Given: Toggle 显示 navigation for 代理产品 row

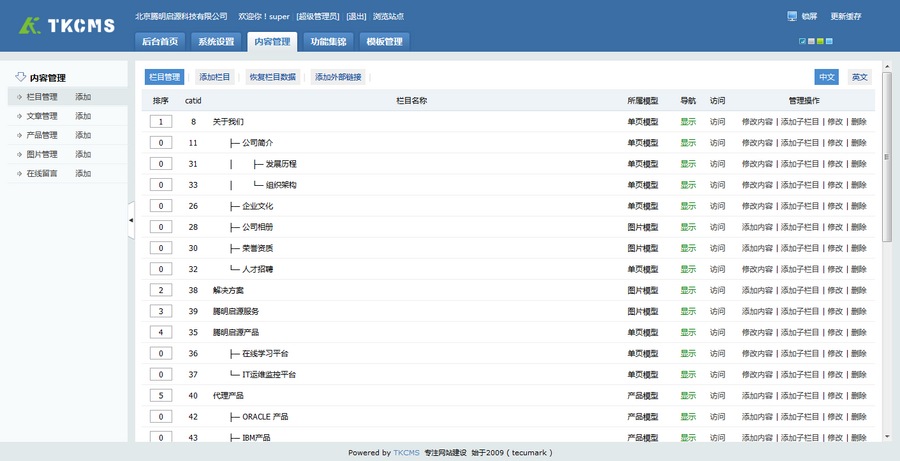Looking at the screenshot, I should (688, 396).
